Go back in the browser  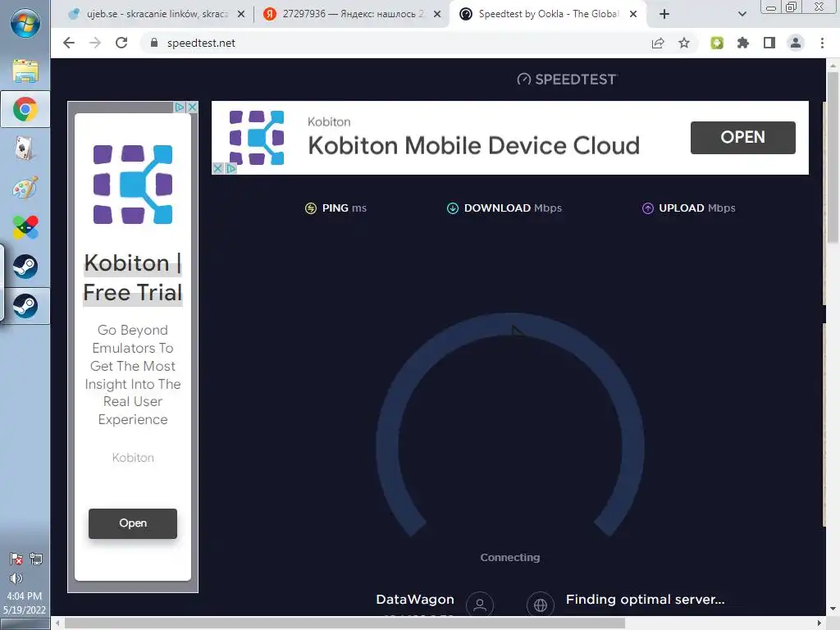point(69,43)
